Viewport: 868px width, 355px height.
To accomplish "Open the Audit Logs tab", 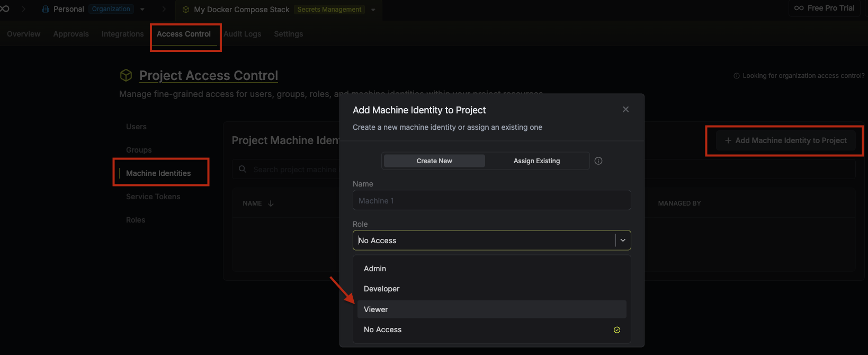I will tap(243, 34).
